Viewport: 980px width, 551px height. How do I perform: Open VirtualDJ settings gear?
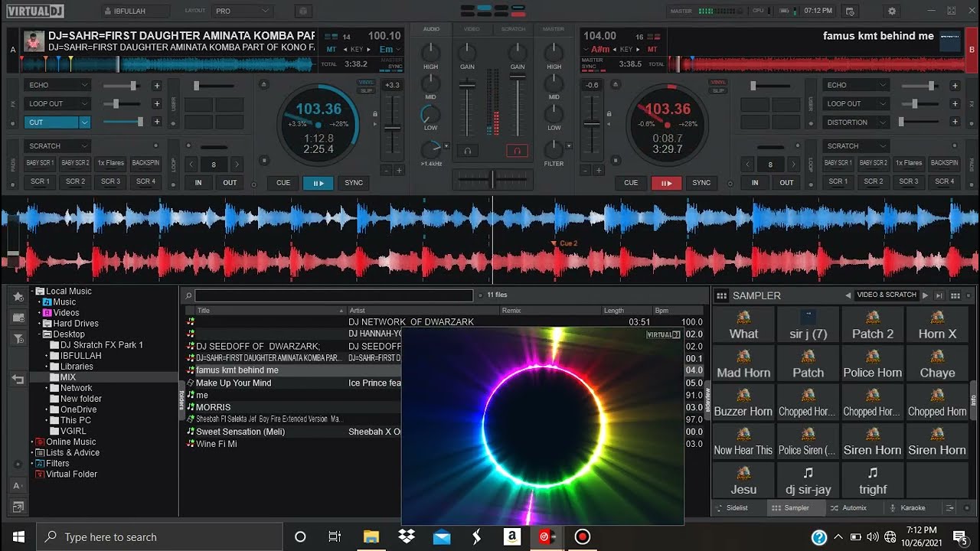point(891,11)
